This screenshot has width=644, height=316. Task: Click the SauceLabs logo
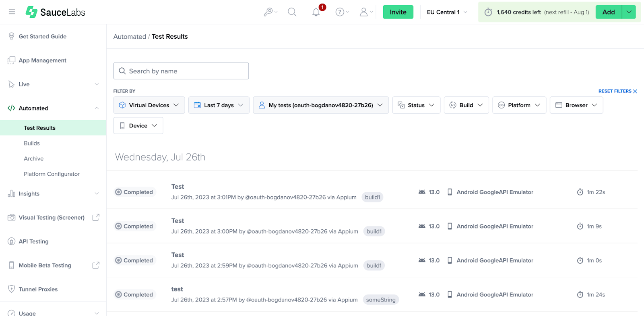tap(56, 12)
